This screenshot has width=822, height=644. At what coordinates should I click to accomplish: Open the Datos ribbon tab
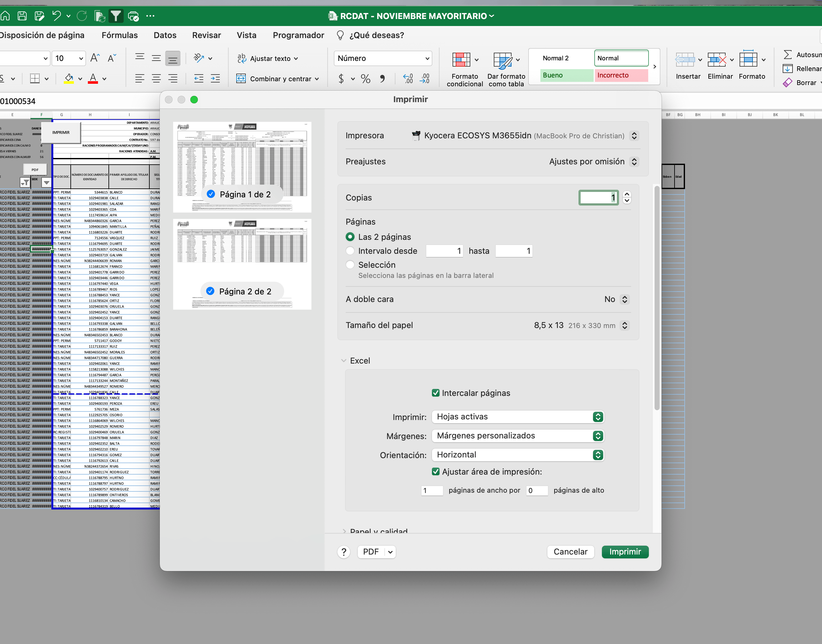pos(165,35)
